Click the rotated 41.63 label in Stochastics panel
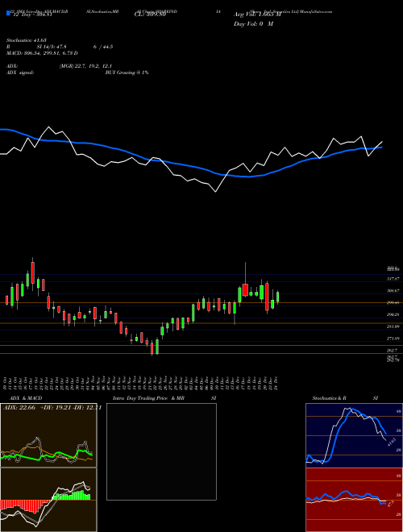The image size is (403, 532). tap(392, 443)
